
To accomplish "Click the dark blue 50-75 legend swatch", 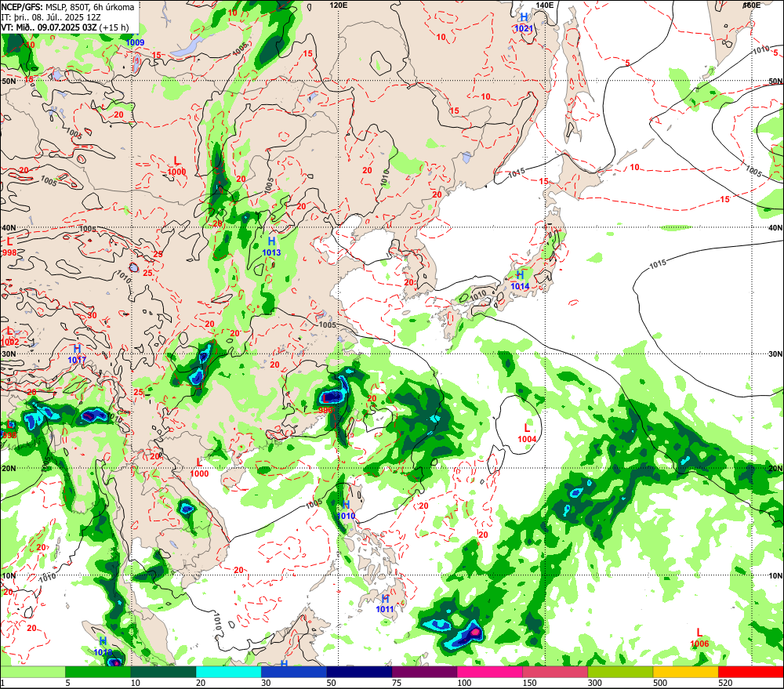I will (359, 672).
